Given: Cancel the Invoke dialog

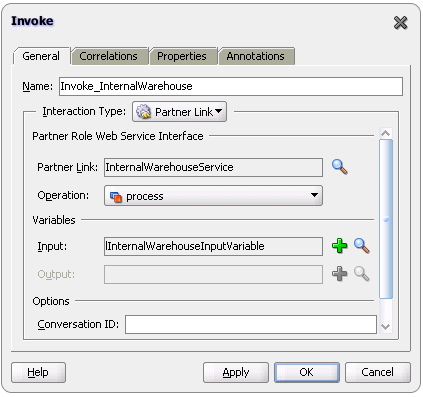Looking at the screenshot, I should [378, 372].
